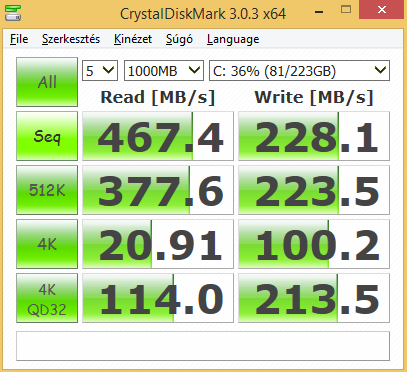Click the 4K read result 20.91
This screenshot has width=407, height=372.
coord(158,244)
